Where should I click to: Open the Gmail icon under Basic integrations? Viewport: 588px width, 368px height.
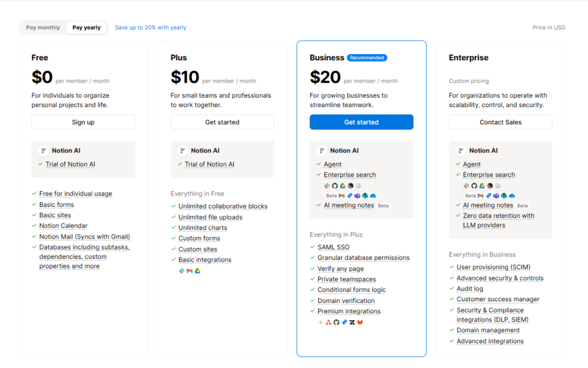[189, 270]
